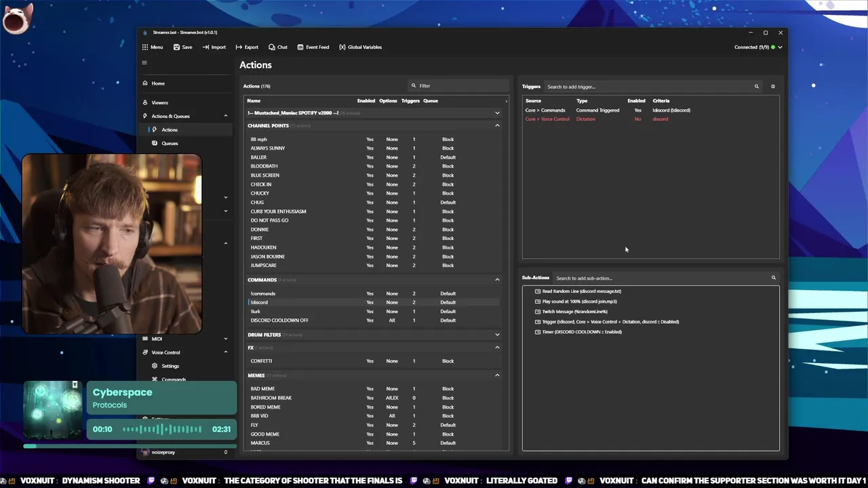This screenshot has width=868, height=488.
Task: Click the Twitch Message sub-action icon
Action: point(538,312)
